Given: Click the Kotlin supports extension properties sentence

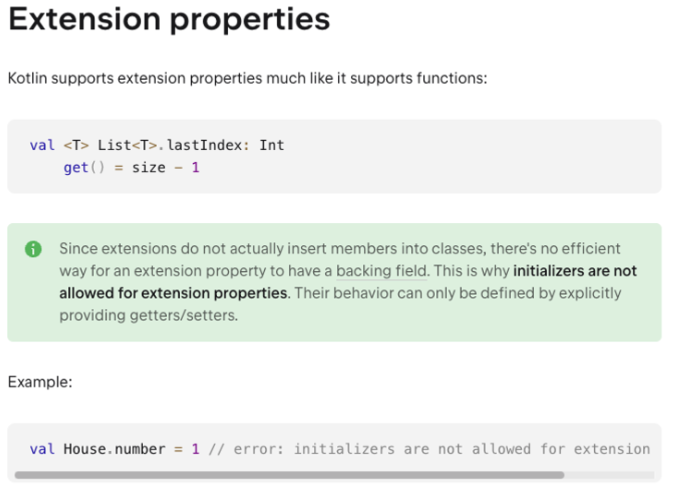Looking at the screenshot, I should 248,78.
